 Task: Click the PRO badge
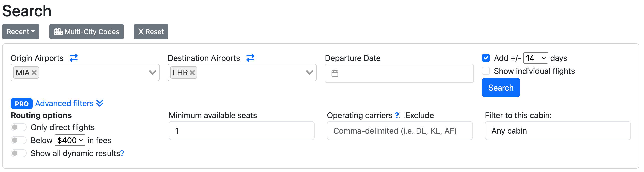(22, 104)
